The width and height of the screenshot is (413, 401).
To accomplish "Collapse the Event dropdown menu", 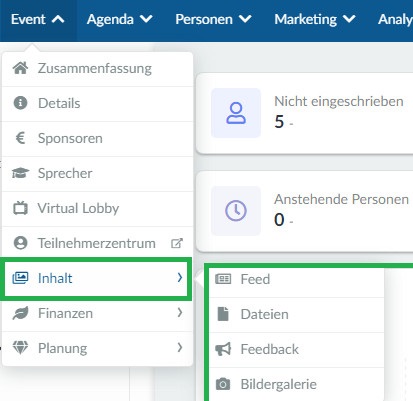I will (x=38, y=19).
